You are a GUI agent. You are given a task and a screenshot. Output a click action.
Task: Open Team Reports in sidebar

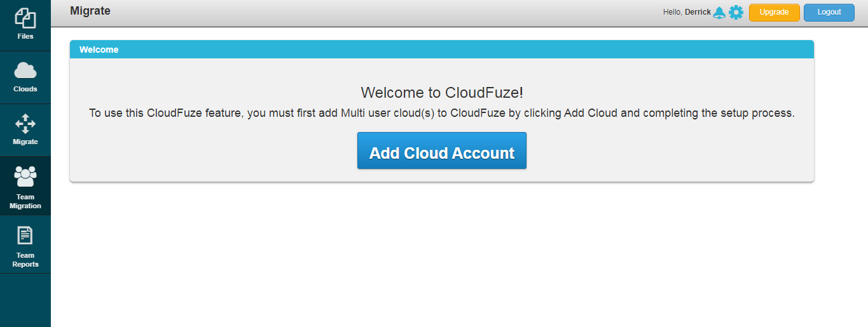pos(25,244)
